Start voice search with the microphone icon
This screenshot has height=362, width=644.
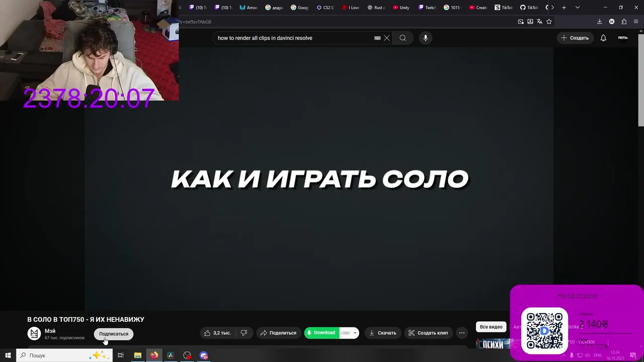(425, 38)
